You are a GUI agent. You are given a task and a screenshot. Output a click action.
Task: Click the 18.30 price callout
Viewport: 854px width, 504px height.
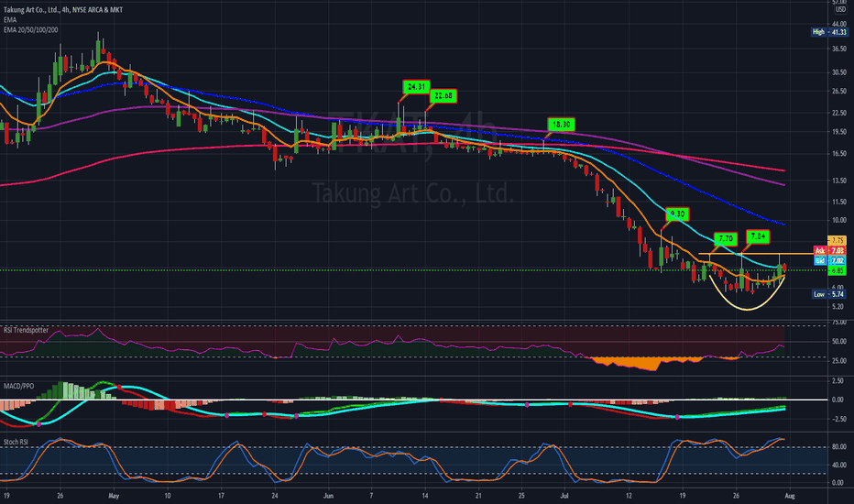pyautogui.click(x=561, y=125)
